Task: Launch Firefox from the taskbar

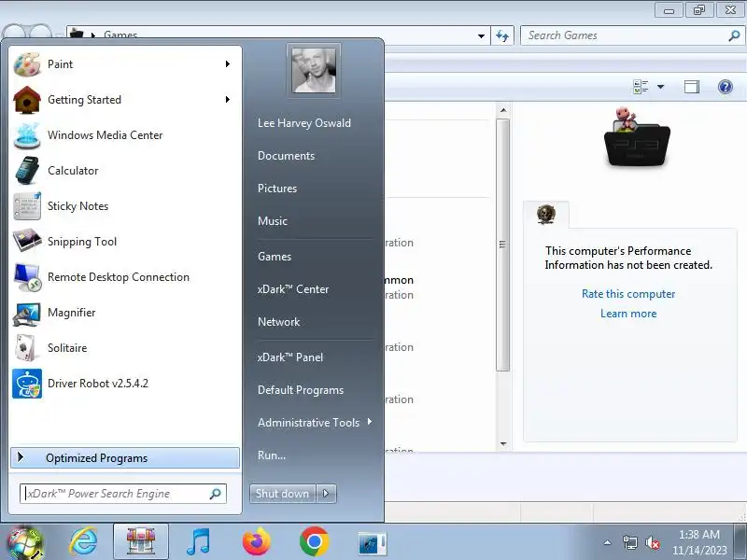Action: 256,542
